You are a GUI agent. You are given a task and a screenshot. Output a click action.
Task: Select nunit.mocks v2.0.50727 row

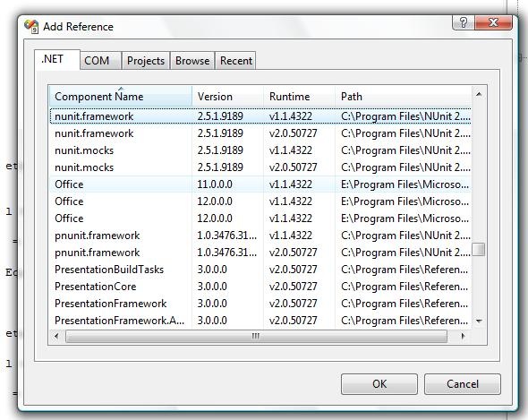260,167
